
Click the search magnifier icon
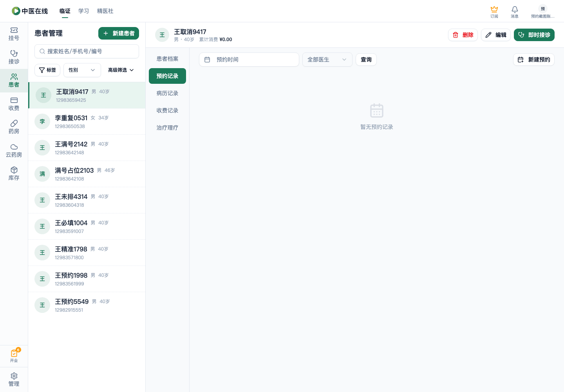coord(42,51)
